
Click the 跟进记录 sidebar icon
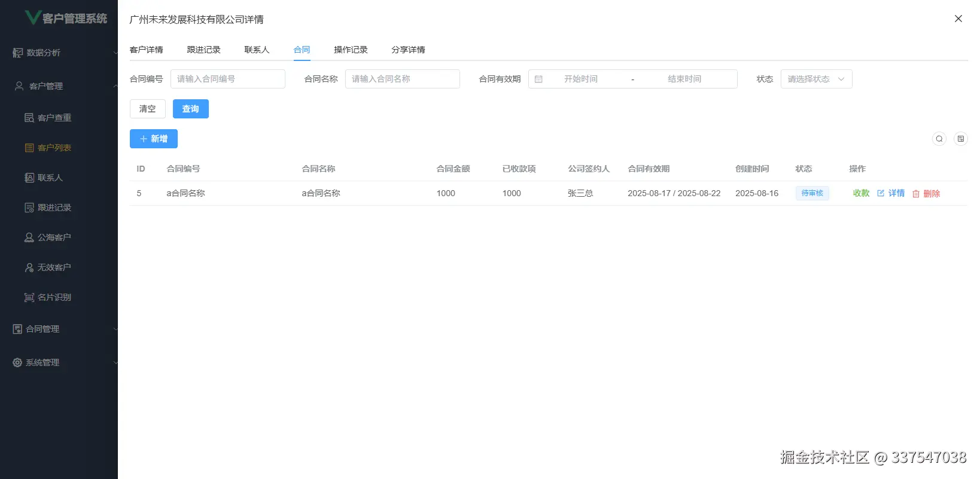(x=29, y=208)
